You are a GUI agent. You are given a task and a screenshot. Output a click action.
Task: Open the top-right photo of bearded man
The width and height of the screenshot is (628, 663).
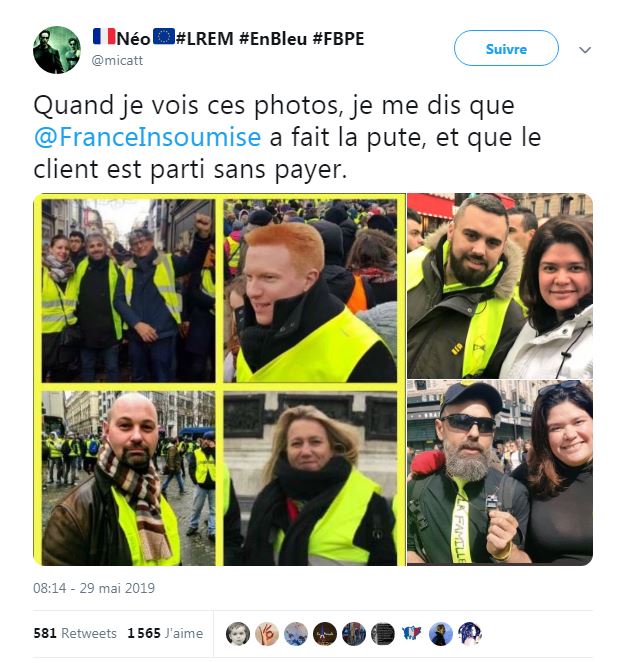point(500,286)
